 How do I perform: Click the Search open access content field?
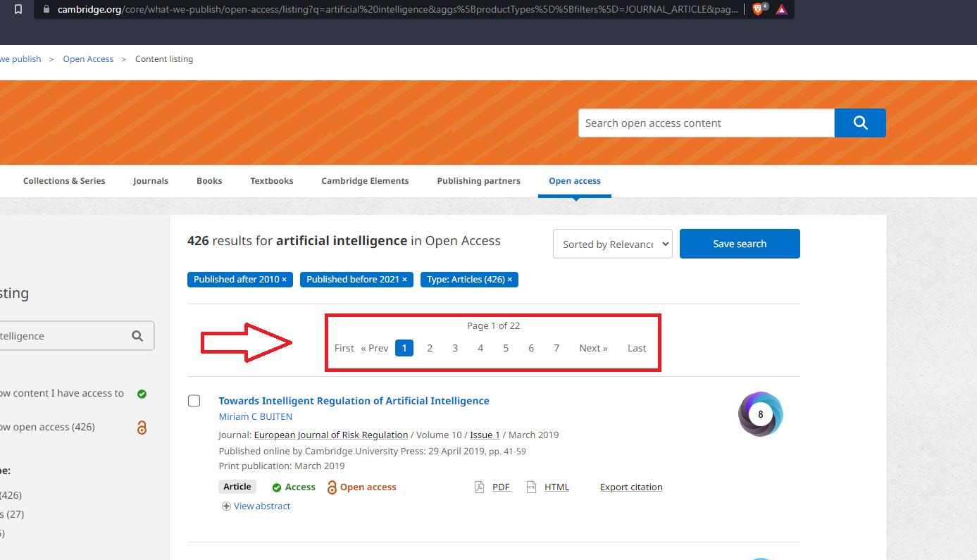pos(707,123)
